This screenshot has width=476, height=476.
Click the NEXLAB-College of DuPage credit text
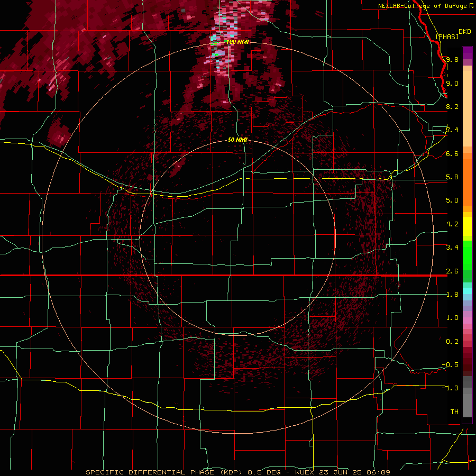423,6
